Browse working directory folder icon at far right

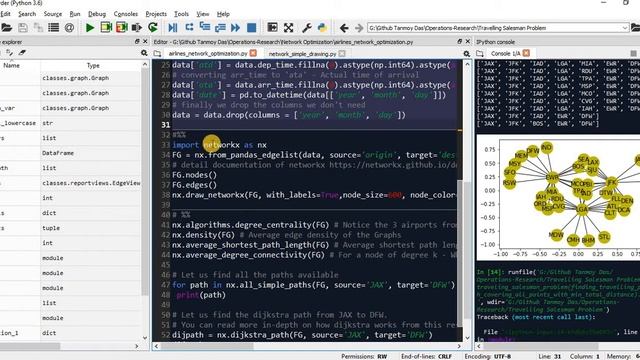click(x=635, y=28)
